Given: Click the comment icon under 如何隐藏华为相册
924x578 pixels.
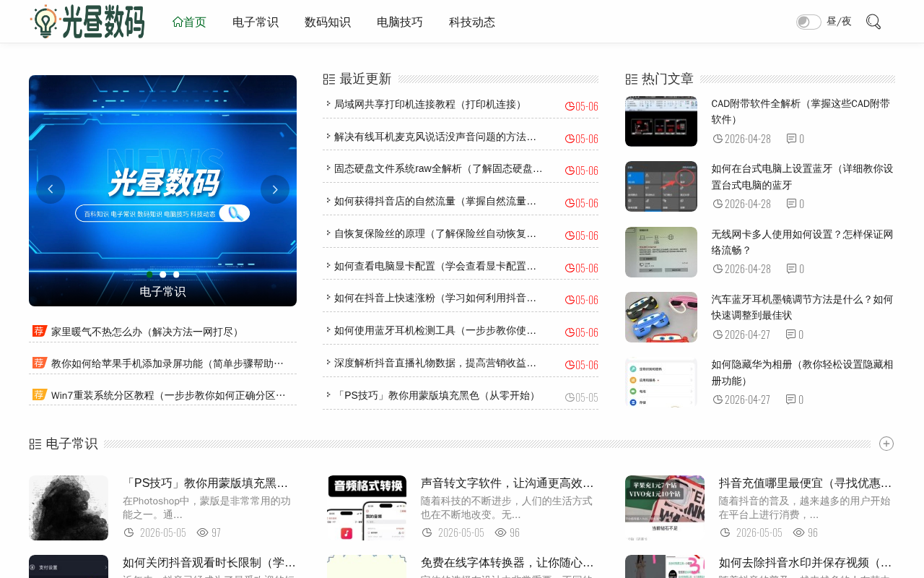Looking at the screenshot, I should point(791,399).
